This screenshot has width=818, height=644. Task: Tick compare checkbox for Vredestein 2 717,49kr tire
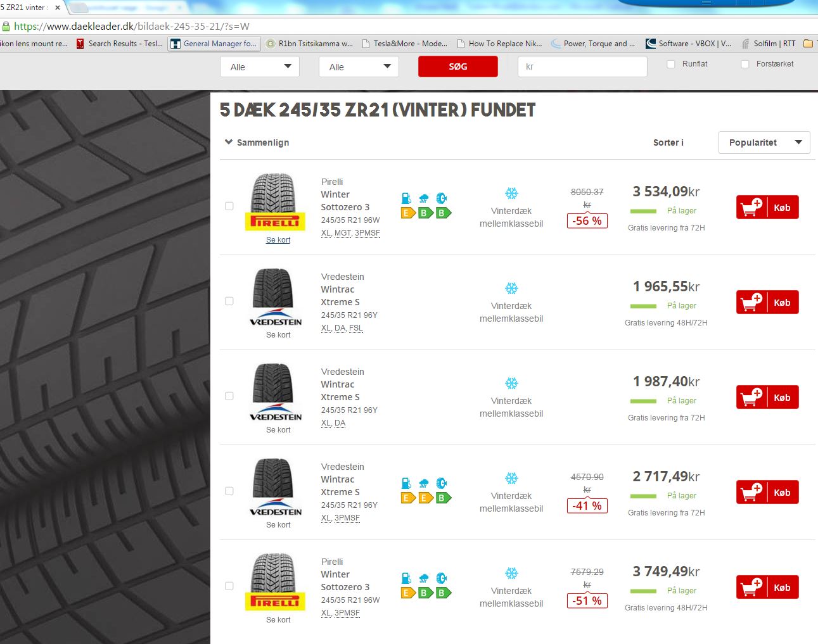(229, 491)
